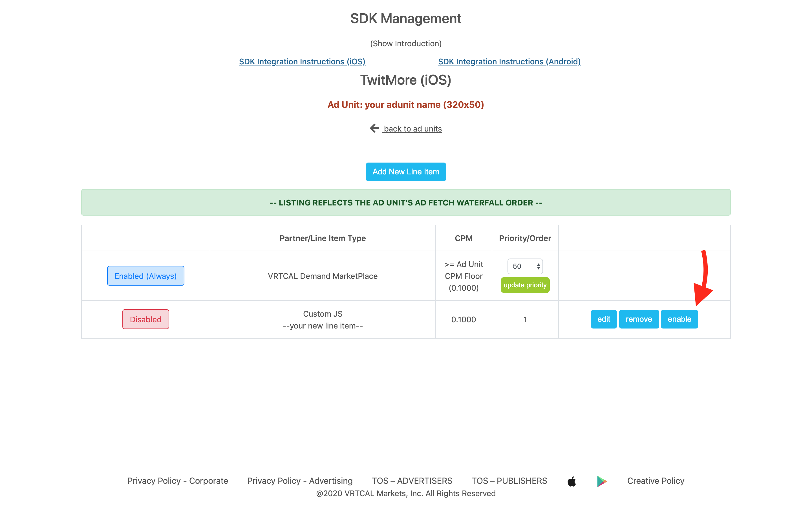Click the update priority button

(525, 285)
